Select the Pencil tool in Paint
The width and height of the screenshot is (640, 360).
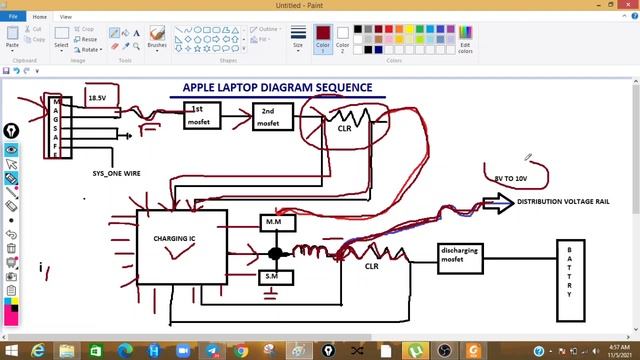point(114,33)
